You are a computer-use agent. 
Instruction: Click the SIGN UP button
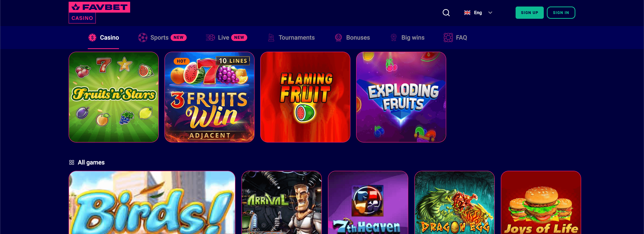point(529,12)
